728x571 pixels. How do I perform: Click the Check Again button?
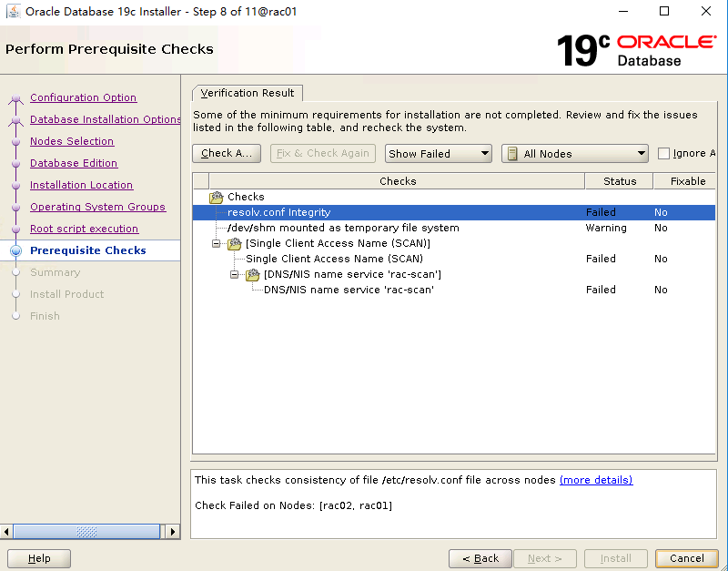click(227, 153)
